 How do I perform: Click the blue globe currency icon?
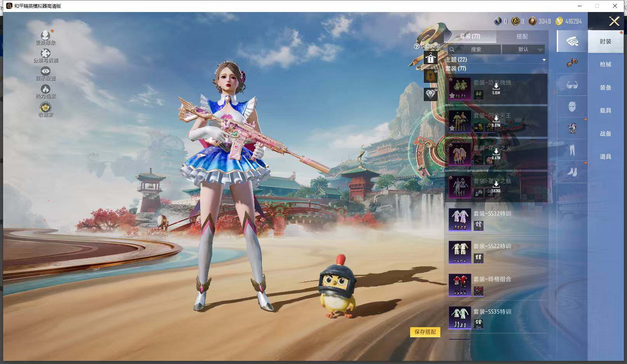[x=498, y=21]
